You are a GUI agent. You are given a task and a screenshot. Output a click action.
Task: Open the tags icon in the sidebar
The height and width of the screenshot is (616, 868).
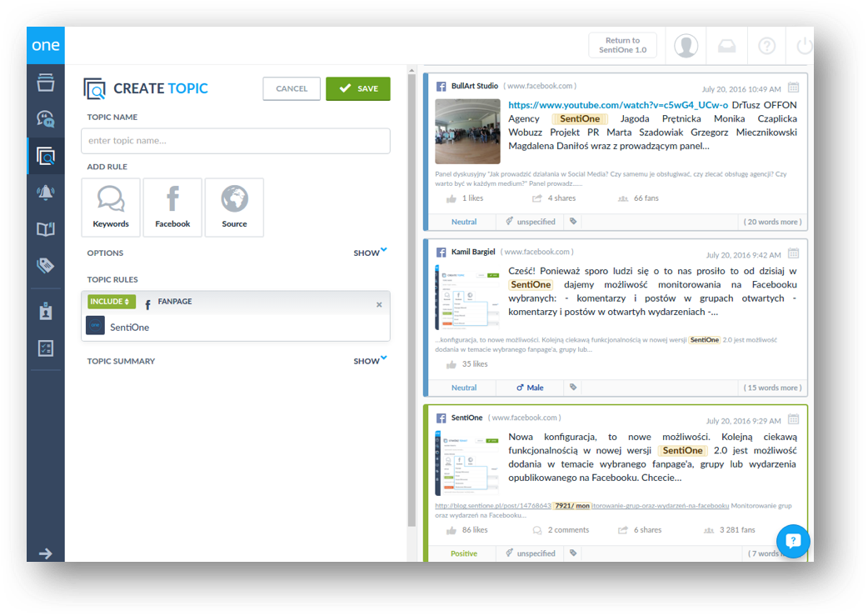45,265
